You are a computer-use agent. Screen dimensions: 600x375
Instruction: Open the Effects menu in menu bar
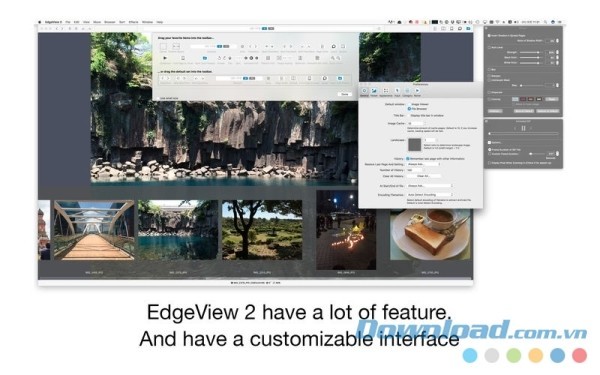(x=134, y=22)
